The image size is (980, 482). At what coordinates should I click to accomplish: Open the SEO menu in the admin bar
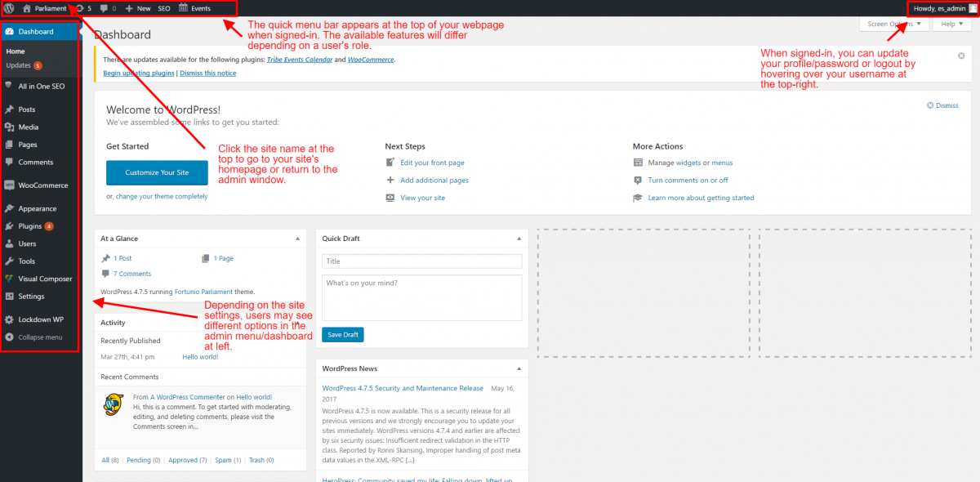[x=164, y=8]
